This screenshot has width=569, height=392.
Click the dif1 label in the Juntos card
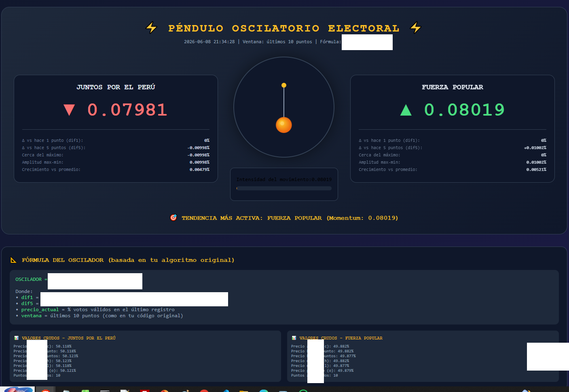pos(53,141)
